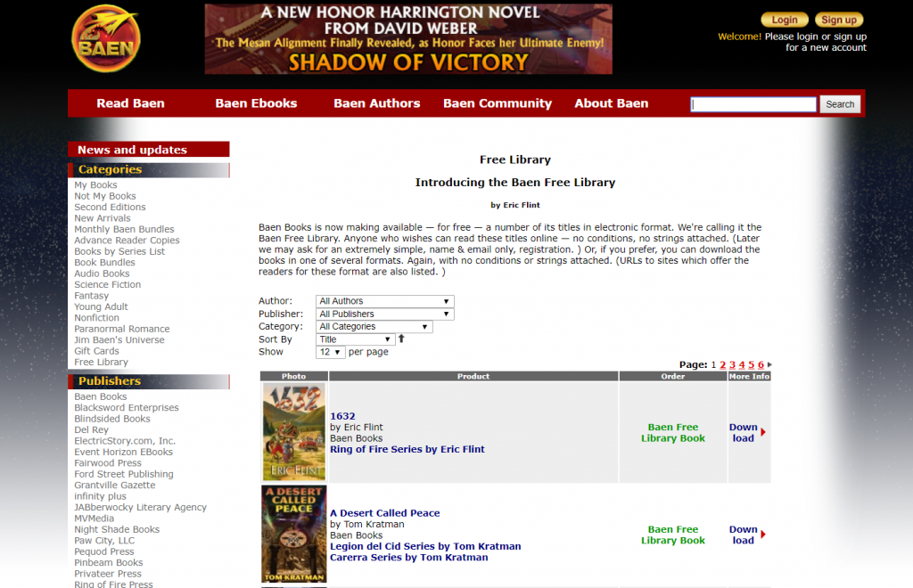The width and height of the screenshot is (913, 588).
Task: Select Baen Books publisher in sidebar
Action: tap(100, 396)
